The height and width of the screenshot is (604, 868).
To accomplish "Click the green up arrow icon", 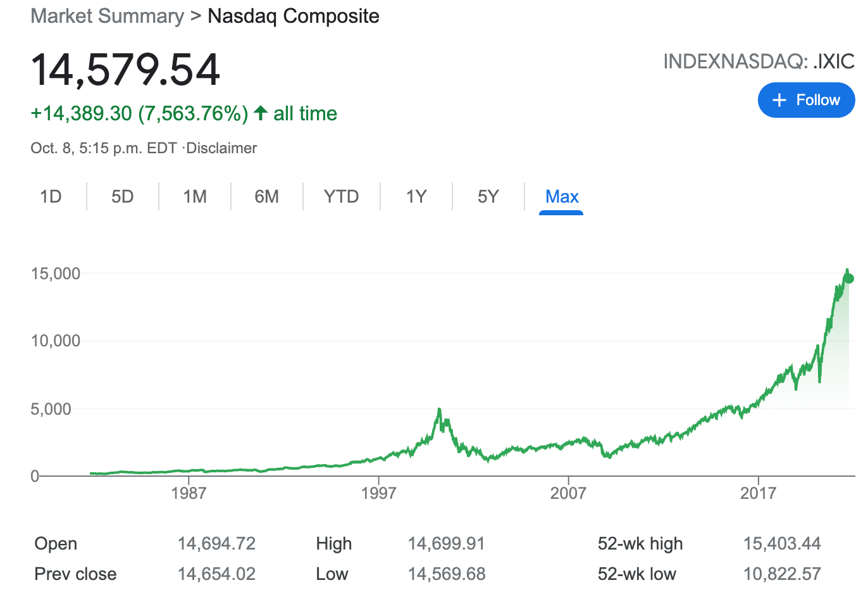I will pyautogui.click(x=260, y=113).
